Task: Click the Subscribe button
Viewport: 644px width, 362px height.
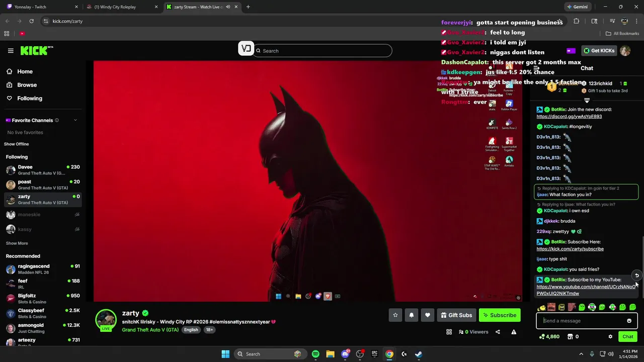Action: 500,315
